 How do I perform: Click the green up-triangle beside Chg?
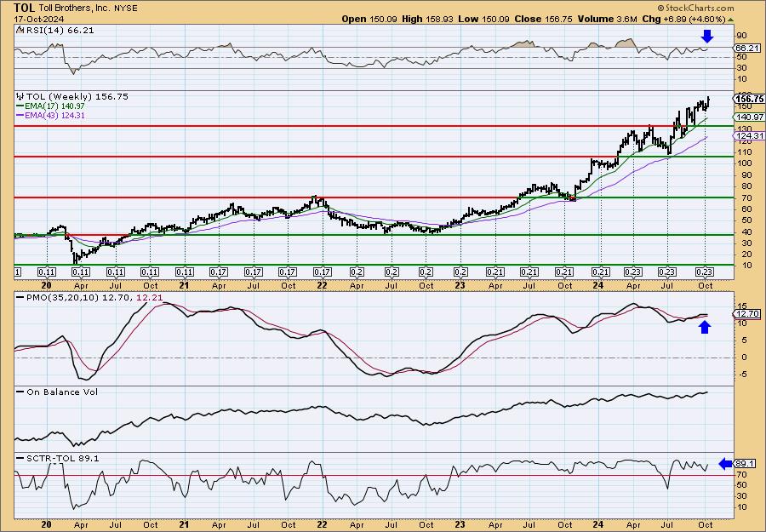[730, 20]
